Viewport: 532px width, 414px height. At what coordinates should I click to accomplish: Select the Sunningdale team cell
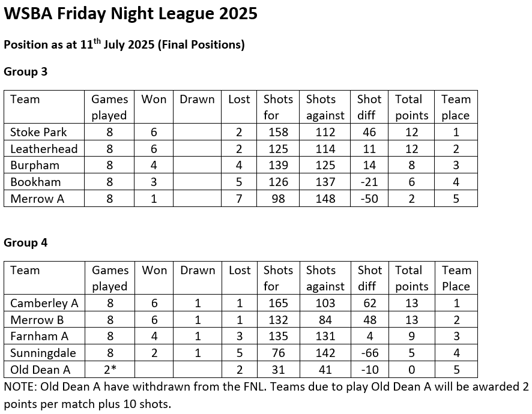click(43, 353)
